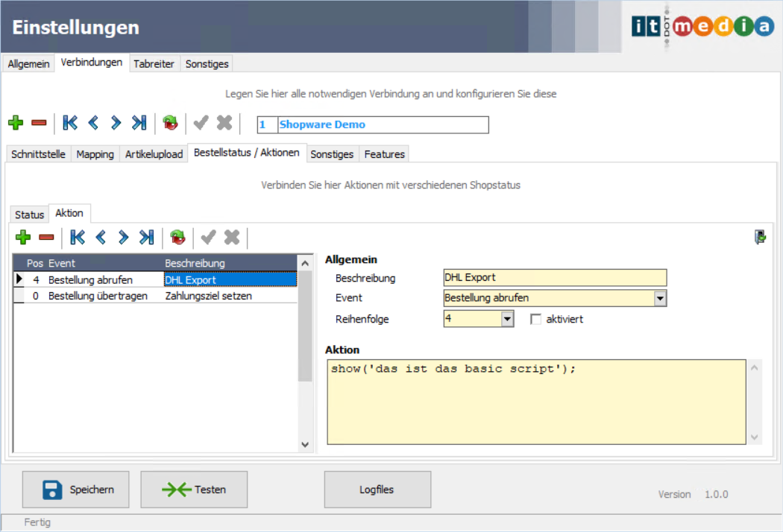Delete the Shopware Demo connection with the upper red minus
The height and width of the screenshot is (532, 783).
tap(39, 124)
